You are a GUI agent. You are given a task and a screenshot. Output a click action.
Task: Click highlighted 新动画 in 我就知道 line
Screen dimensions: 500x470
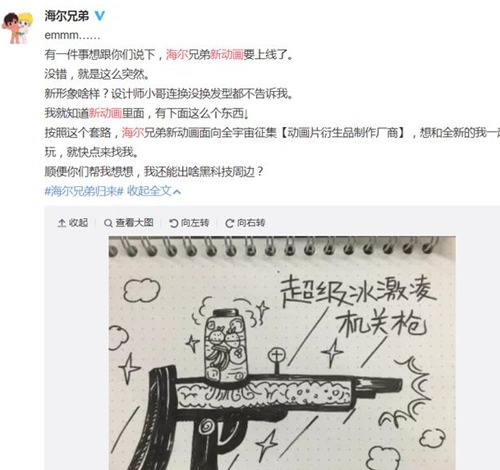[x=105, y=113]
